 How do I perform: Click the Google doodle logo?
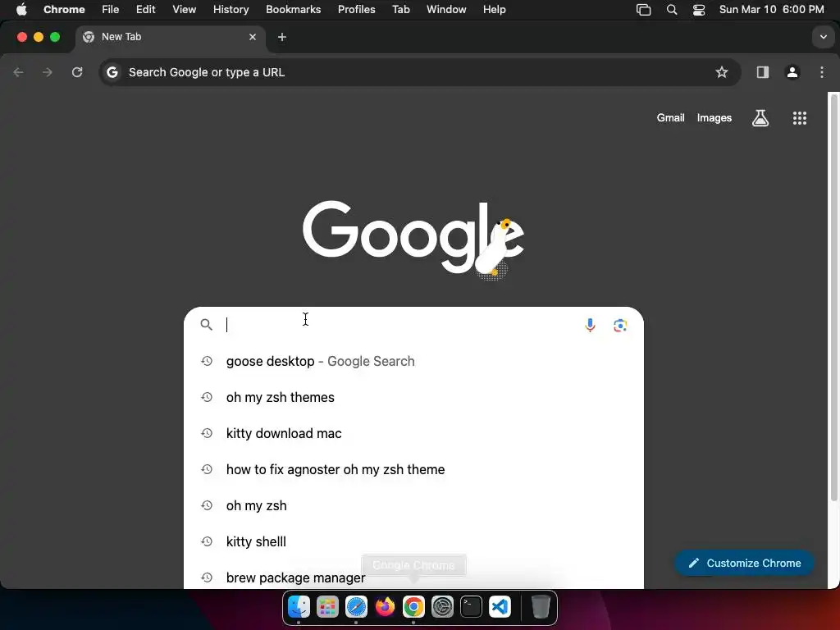click(x=413, y=240)
